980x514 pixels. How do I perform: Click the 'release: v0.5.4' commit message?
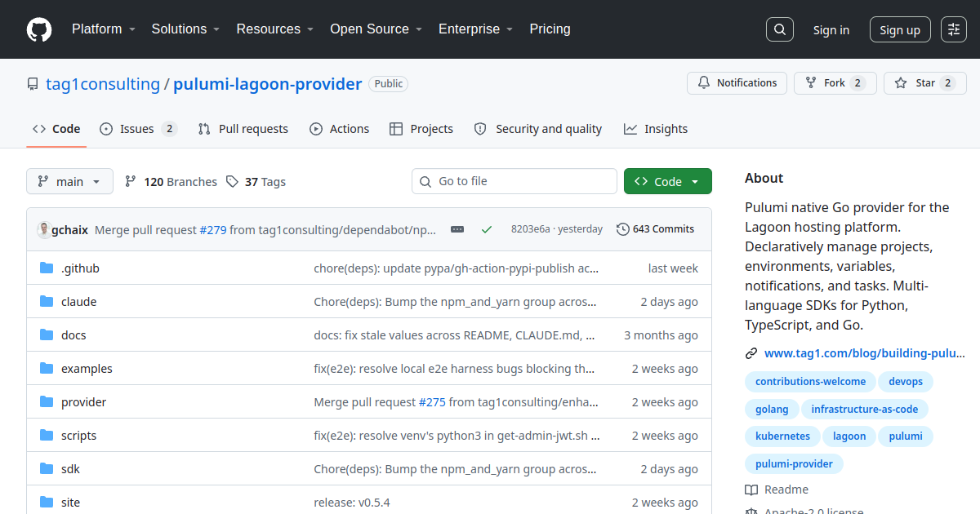click(352, 503)
